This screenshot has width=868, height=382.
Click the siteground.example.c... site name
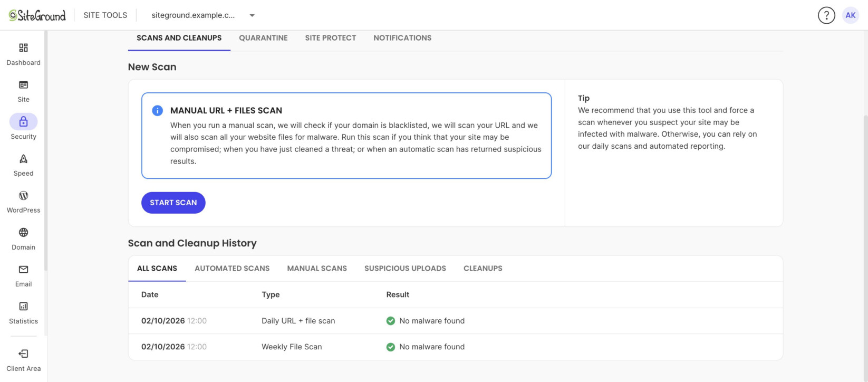click(x=193, y=15)
